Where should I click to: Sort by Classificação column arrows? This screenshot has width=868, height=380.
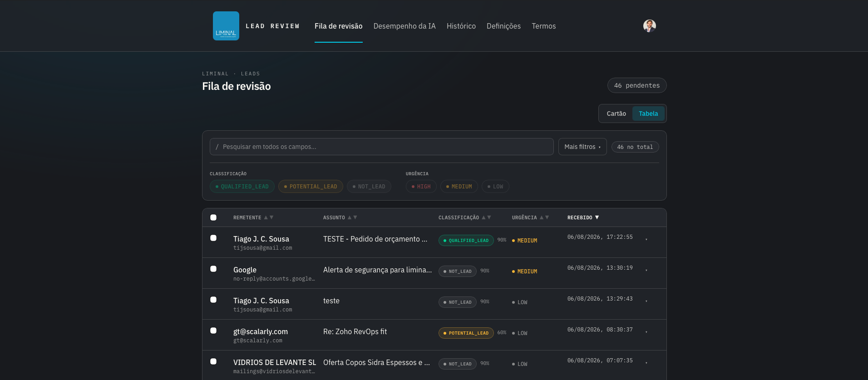(x=486, y=217)
